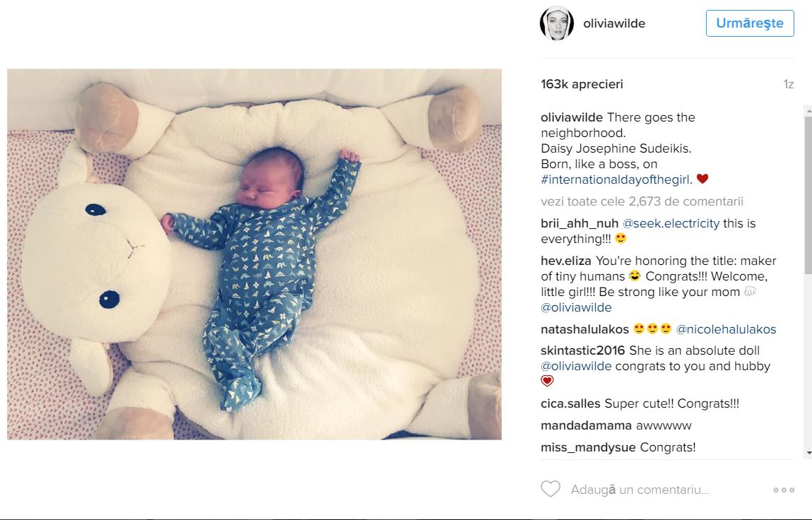The height and width of the screenshot is (520, 812).
Task: Visit the natashalulakos commenter profile
Action: (584, 329)
